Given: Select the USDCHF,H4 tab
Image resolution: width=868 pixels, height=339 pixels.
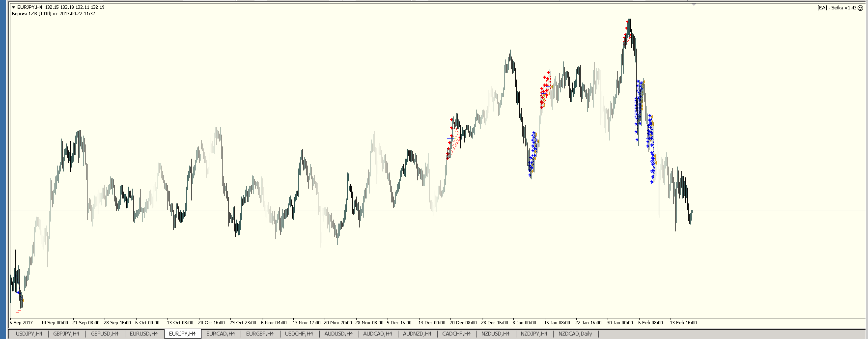Looking at the screenshot, I should coord(299,334).
